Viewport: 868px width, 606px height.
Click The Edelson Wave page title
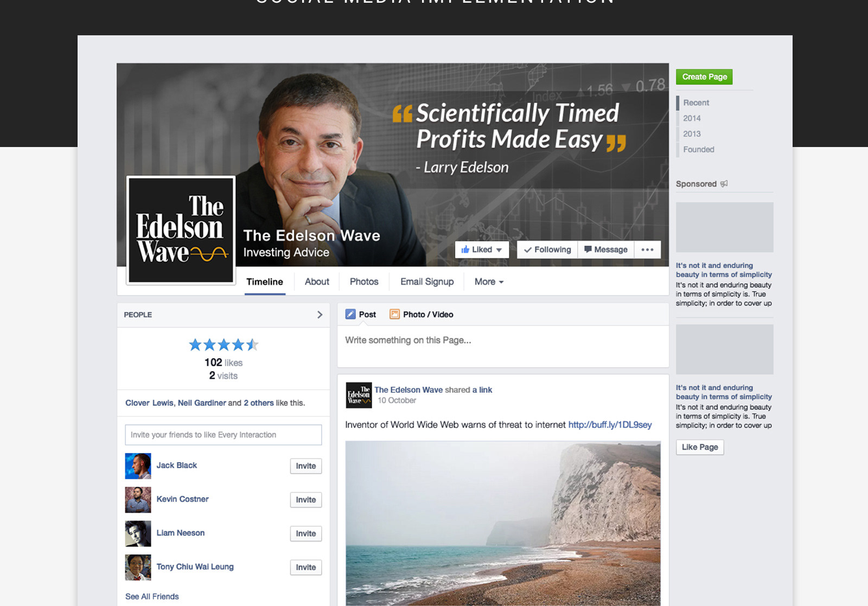[x=311, y=235]
